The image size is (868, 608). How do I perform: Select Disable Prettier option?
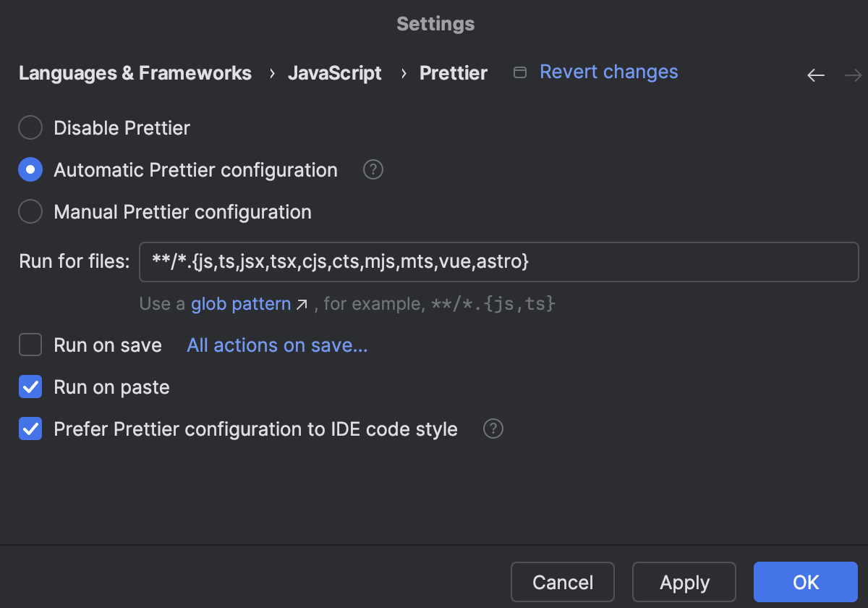(x=30, y=127)
